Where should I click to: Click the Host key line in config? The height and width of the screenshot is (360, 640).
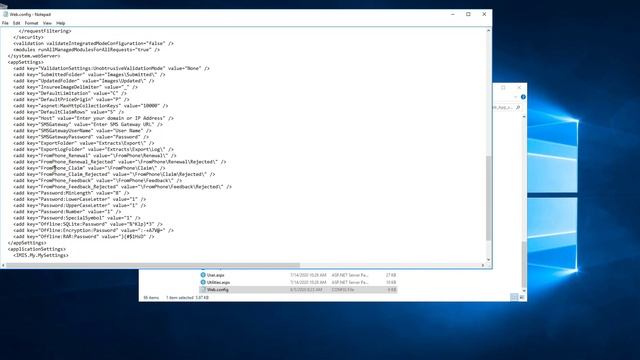click(x=93, y=118)
